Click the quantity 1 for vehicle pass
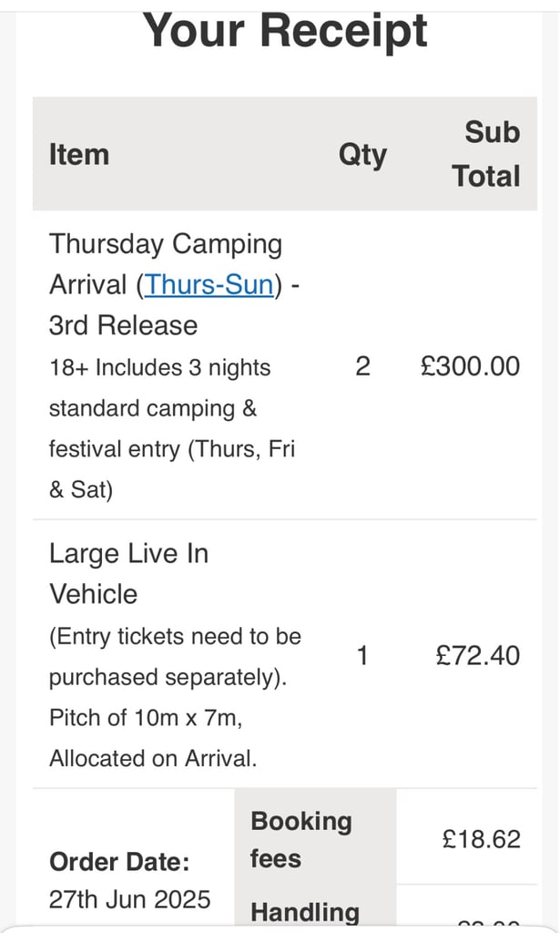Screen dimensions: 560x933 tap(362, 656)
